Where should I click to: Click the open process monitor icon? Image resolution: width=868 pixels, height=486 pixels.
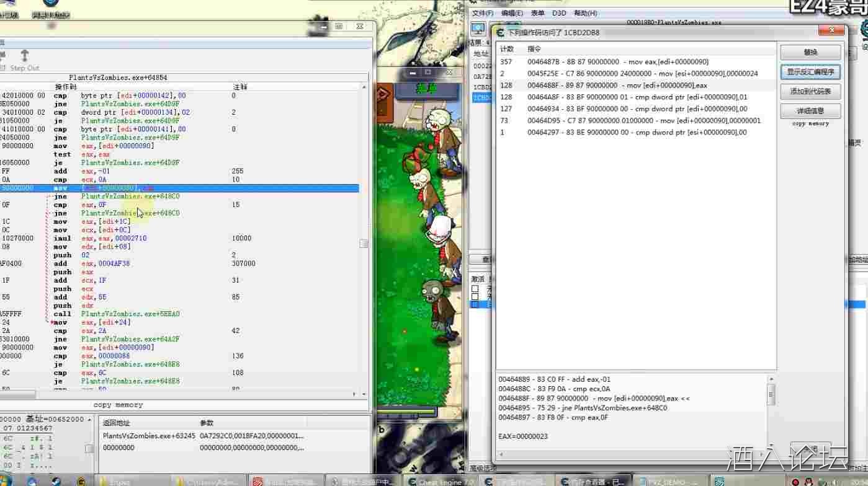click(x=478, y=29)
